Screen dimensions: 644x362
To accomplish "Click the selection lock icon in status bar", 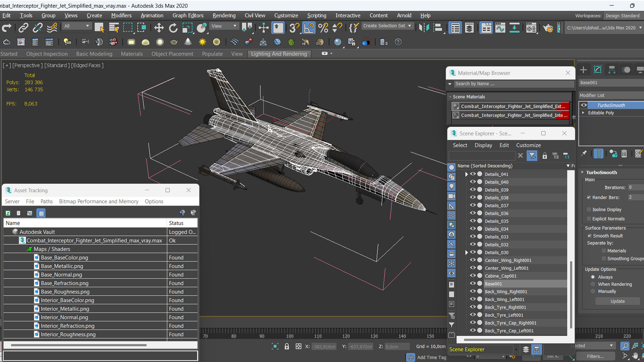I will click(287, 347).
